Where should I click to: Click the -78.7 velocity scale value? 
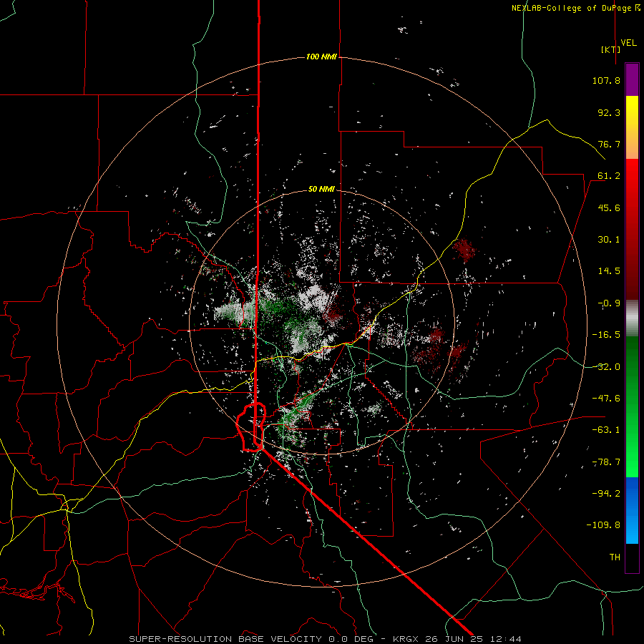[x=606, y=462]
